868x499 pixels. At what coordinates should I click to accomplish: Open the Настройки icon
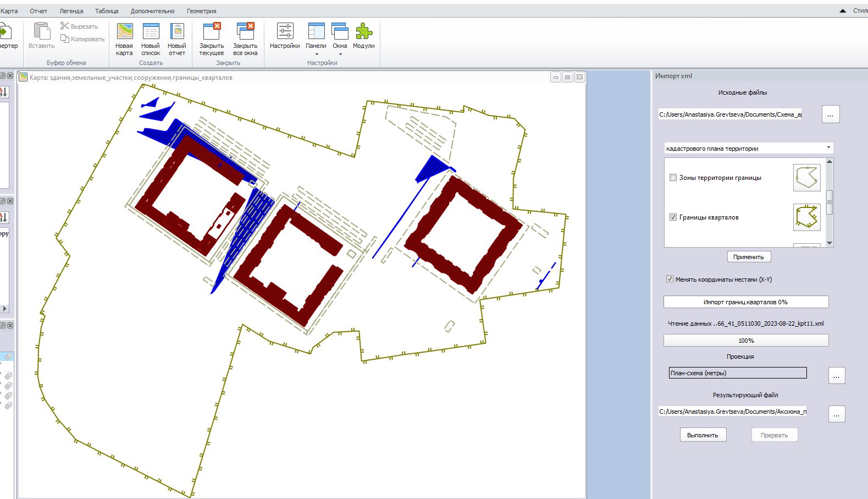coord(285,32)
